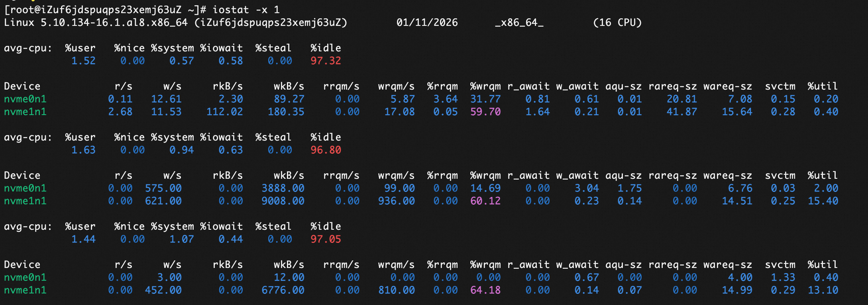Click the magenta %wrqm value 64.18
The image size is (868, 305).
coord(485,290)
